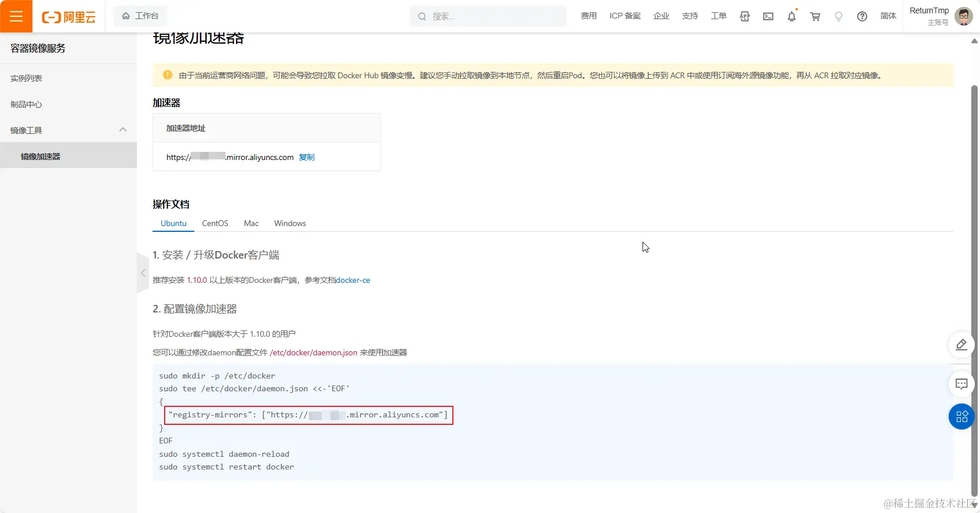The width and height of the screenshot is (980, 513).
Task: Open the 费用 menu
Action: click(589, 16)
